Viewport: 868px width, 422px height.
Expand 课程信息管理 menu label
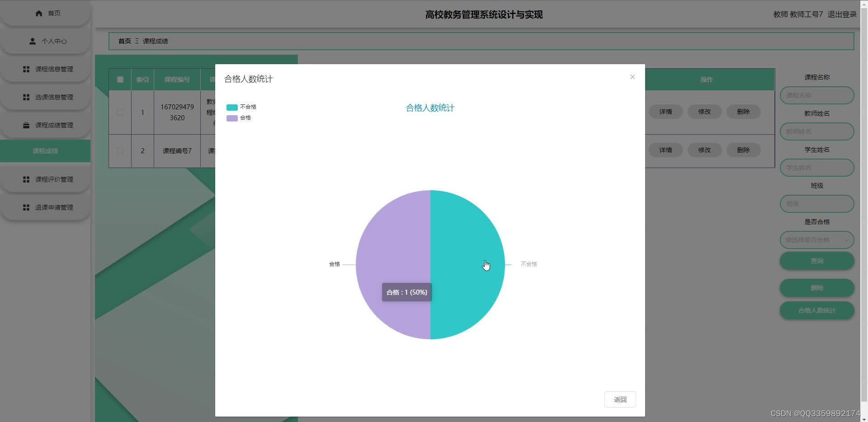click(x=54, y=69)
